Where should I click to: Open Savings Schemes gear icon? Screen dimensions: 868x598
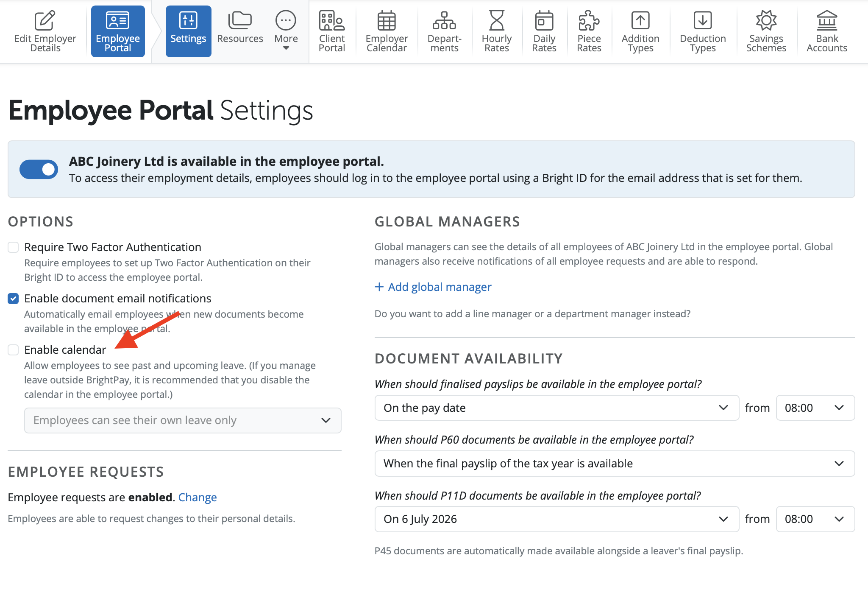coord(766,21)
